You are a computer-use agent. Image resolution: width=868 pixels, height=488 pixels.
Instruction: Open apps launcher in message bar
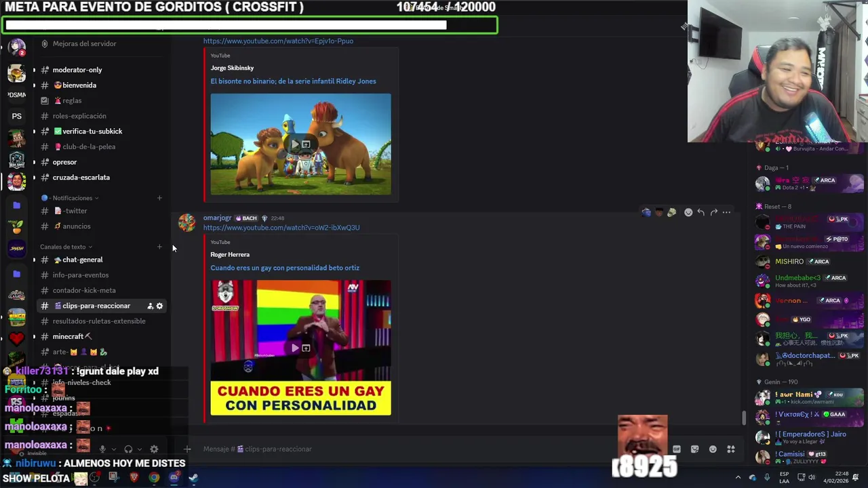click(x=731, y=449)
